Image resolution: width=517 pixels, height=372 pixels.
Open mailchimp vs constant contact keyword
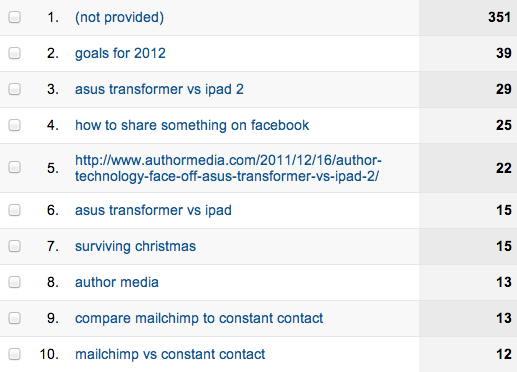click(x=170, y=354)
